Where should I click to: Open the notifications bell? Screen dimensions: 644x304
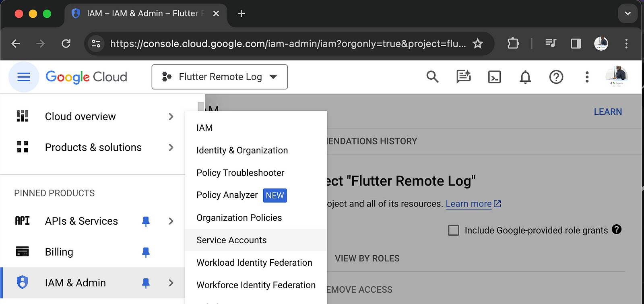pyautogui.click(x=525, y=77)
